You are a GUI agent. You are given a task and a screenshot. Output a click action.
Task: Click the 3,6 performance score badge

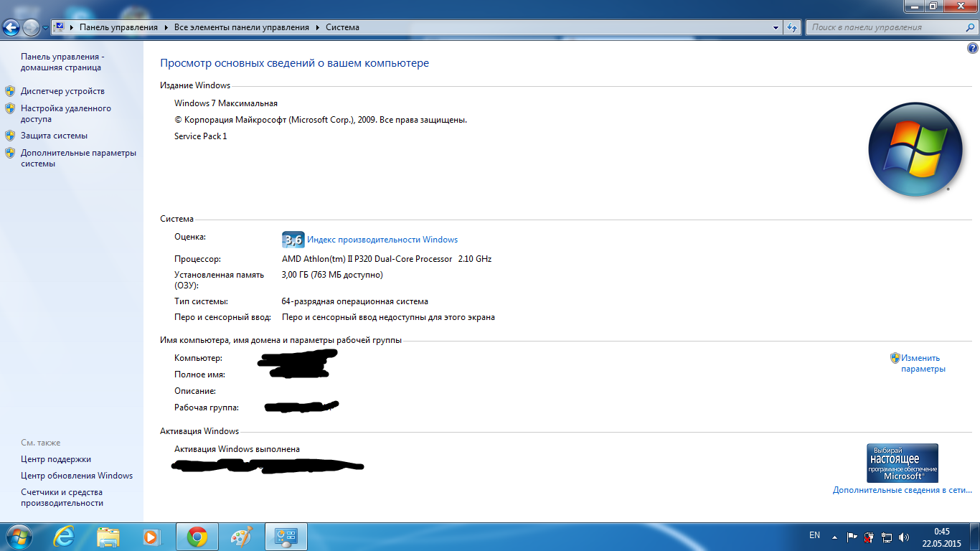(x=293, y=240)
